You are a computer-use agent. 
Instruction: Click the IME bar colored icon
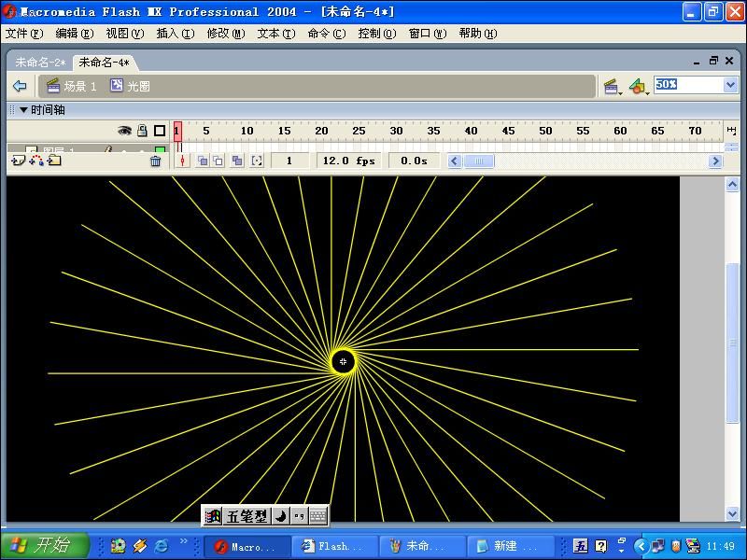(213, 516)
